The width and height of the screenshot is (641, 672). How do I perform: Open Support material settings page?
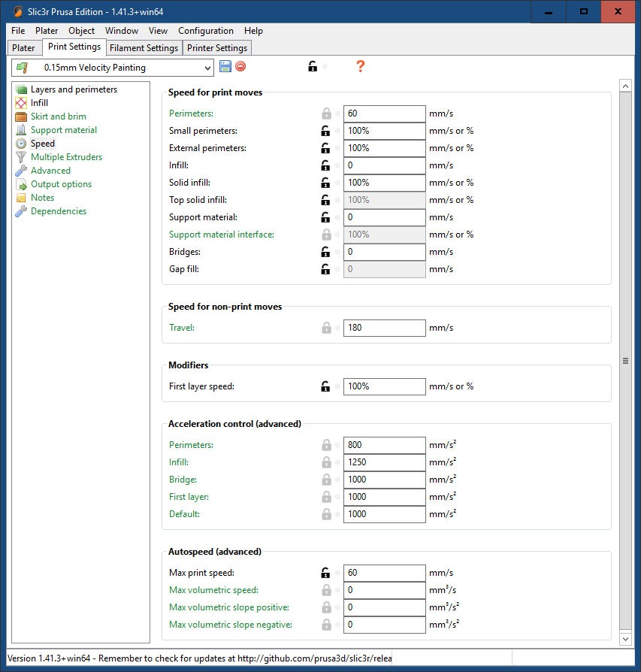pos(63,130)
